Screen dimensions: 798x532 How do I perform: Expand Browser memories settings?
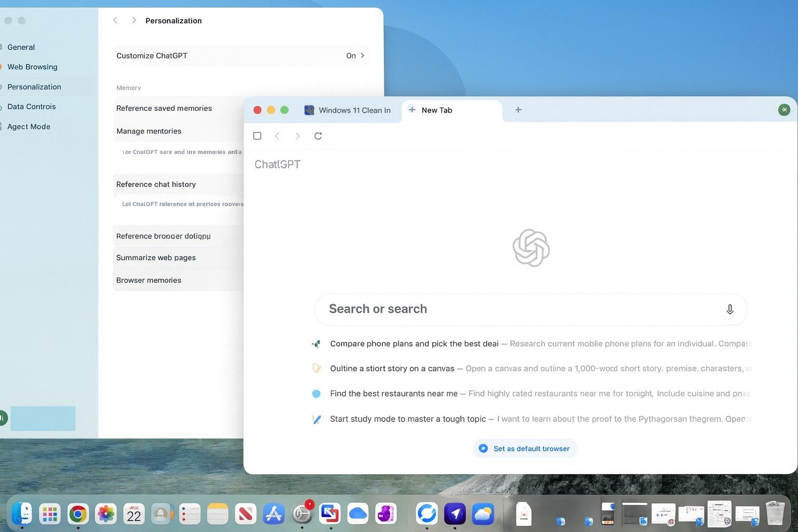pos(148,280)
